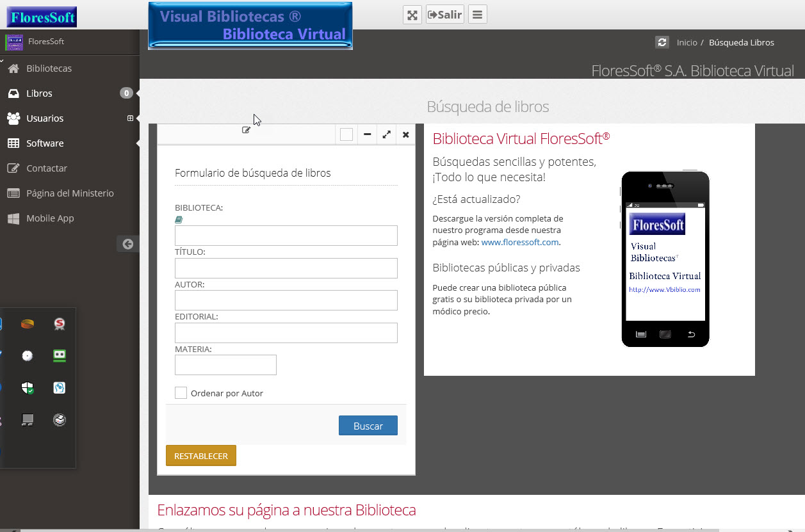Click red S ribbon tray icon
This screenshot has width=805, height=532.
[x=60, y=324]
